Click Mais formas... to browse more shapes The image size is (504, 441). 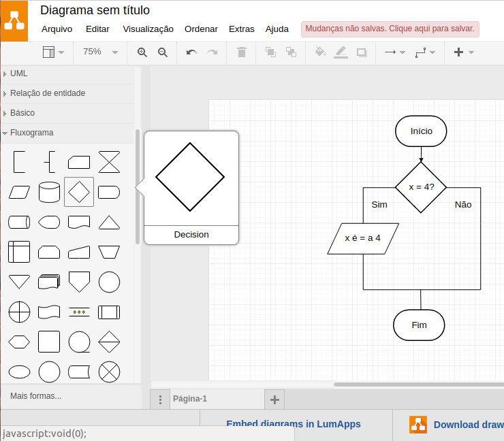coord(36,395)
